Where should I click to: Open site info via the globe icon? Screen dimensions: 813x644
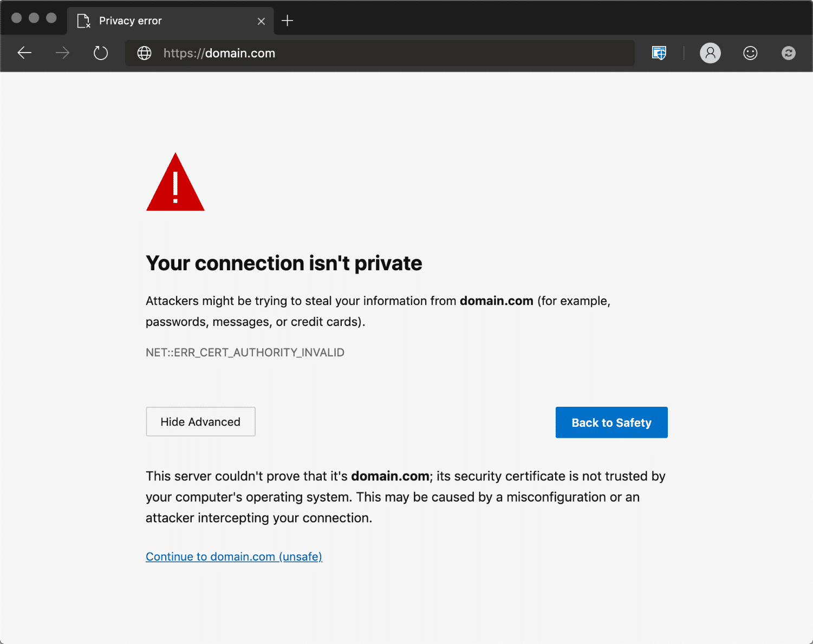pyautogui.click(x=144, y=53)
